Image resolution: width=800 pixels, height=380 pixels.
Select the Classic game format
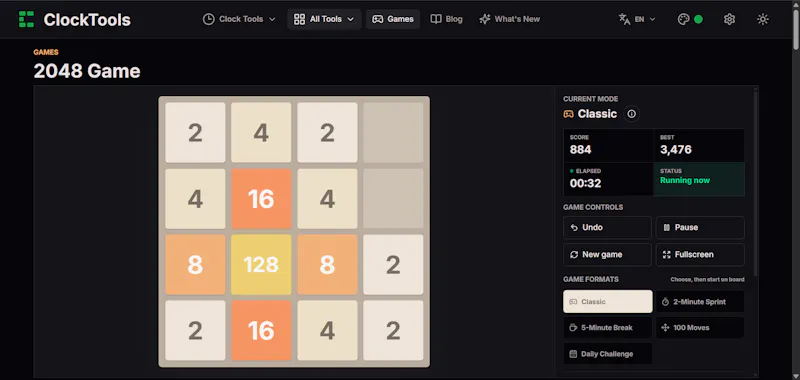click(x=608, y=301)
